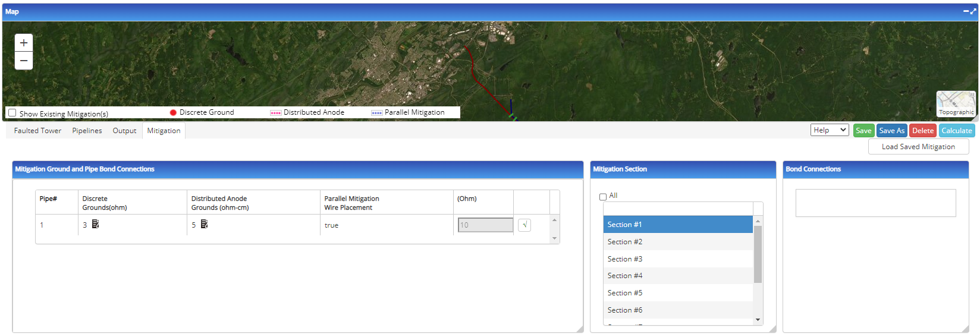980x334 pixels.
Task: Open the Faulted Tower tab
Action: 37,131
